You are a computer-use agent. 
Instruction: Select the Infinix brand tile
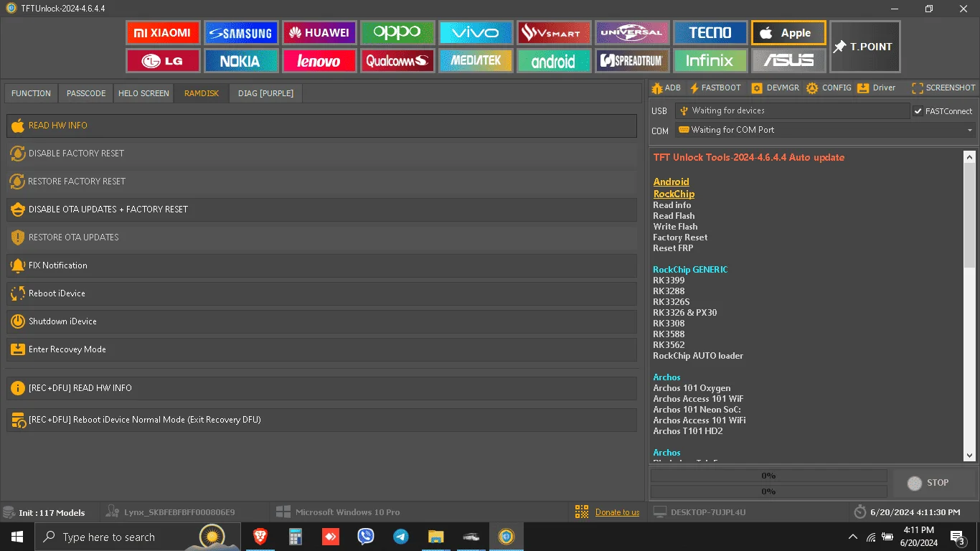pos(710,61)
